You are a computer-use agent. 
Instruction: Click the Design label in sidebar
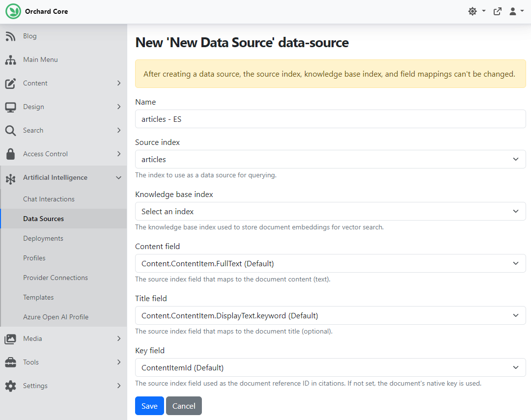tap(33, 107)
